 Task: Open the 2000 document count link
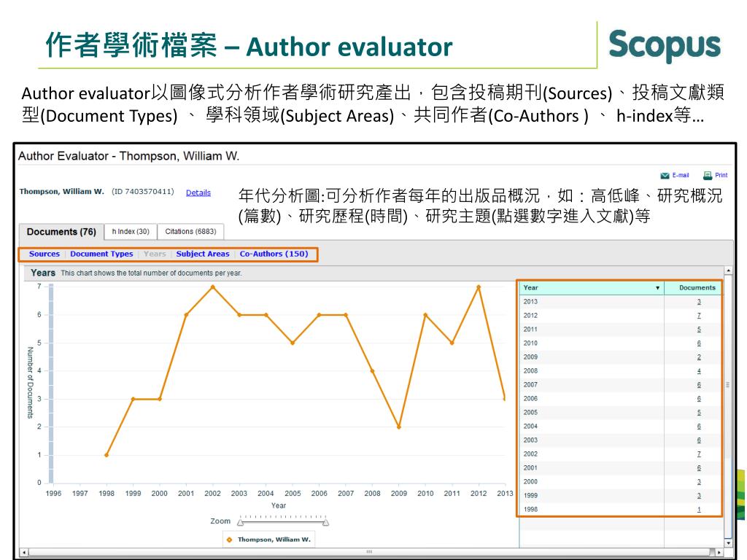[699, 482]
